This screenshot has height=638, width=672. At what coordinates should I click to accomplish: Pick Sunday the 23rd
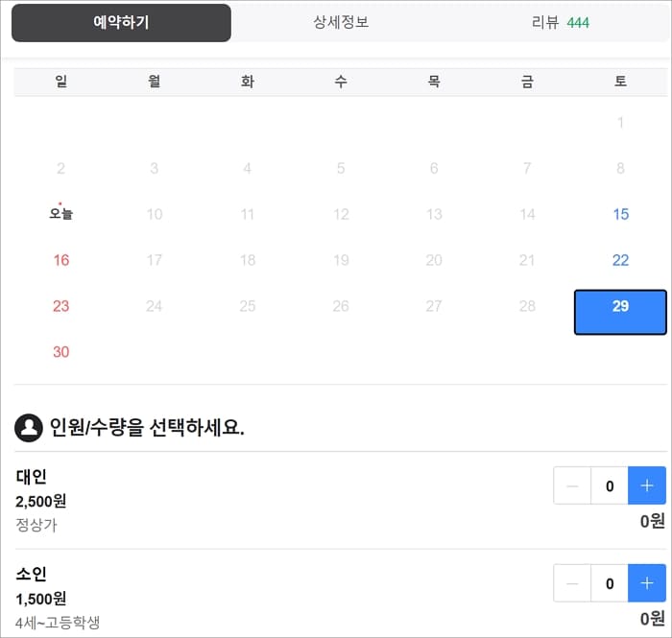[x=61, y=306]
